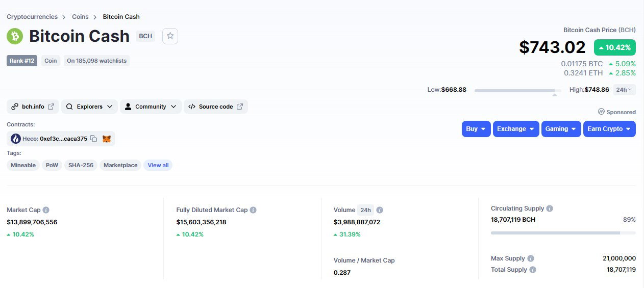644x288 pixels.
Task: Click the On 185,098 watchlists badge
Action: click(x=96, y=61)
